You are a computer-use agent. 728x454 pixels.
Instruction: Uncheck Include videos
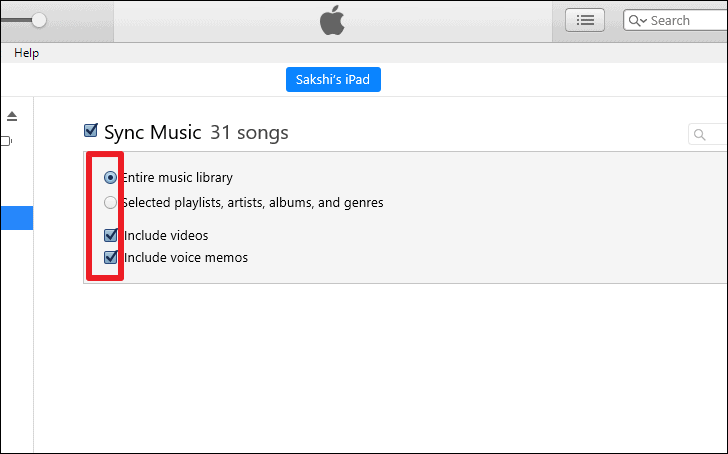pyautogui.click(x=110, y=235)
